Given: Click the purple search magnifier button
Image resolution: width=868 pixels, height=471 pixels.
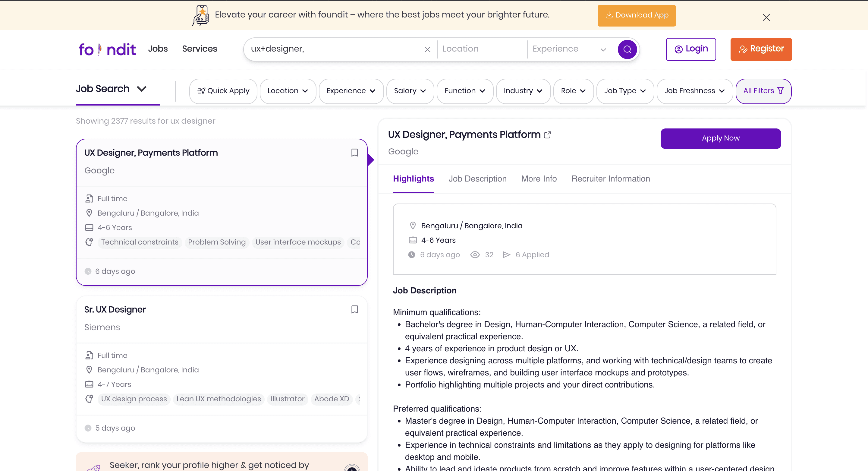Looking at the screenshot, I should [627, 49].
